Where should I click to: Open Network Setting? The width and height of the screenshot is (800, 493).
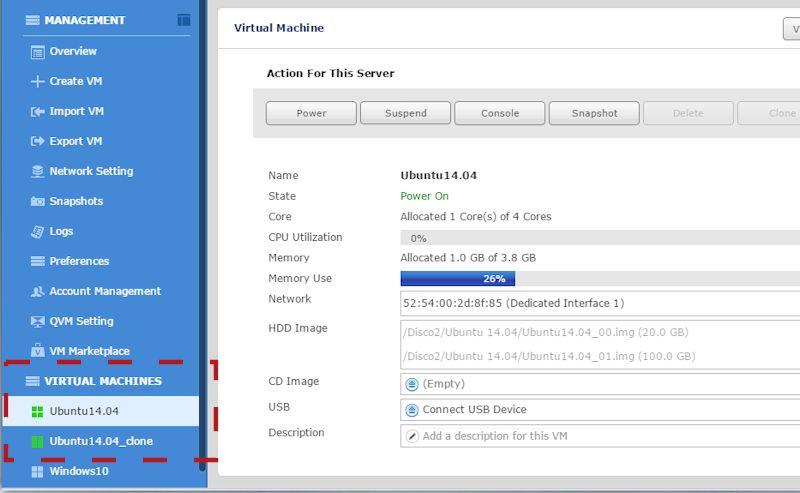[x=91, y=171]
